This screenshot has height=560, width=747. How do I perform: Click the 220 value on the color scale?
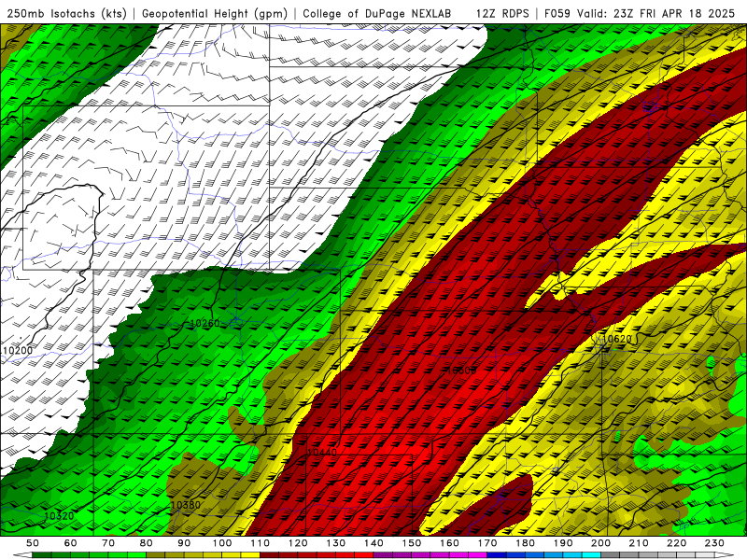676,543
